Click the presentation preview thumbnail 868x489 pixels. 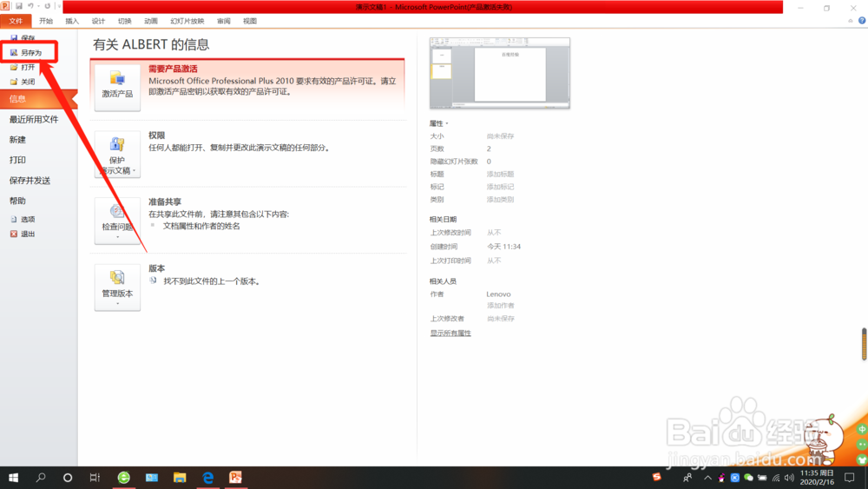499,73
